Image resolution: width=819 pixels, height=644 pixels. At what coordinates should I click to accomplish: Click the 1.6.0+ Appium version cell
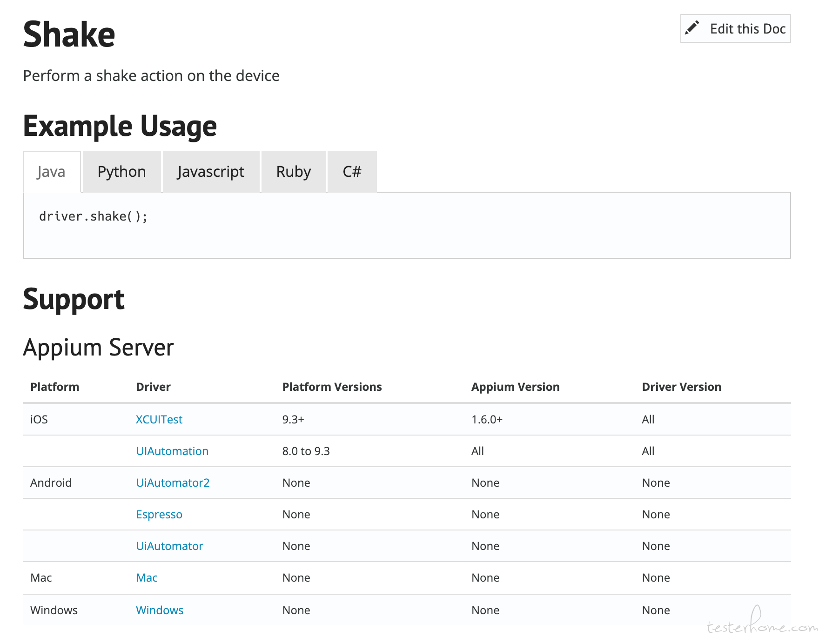coord(487,419)
